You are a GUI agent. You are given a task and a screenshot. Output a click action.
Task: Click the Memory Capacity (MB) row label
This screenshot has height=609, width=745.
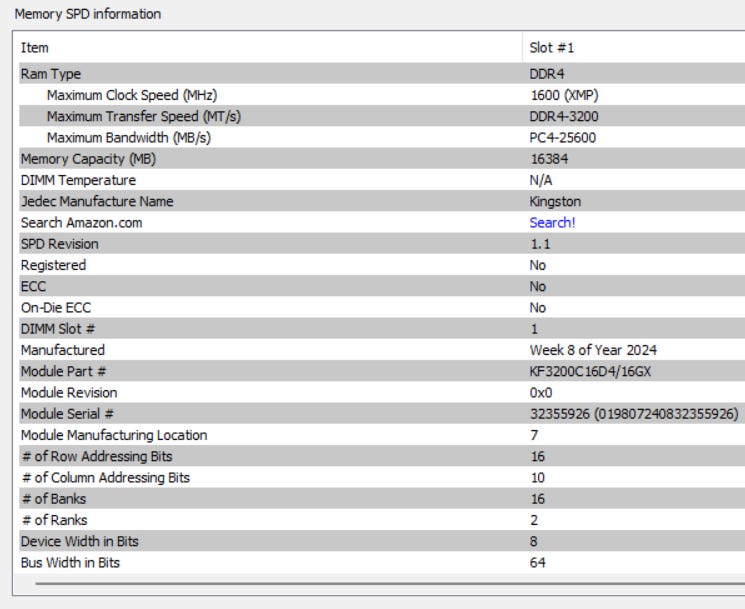[88, 159]
